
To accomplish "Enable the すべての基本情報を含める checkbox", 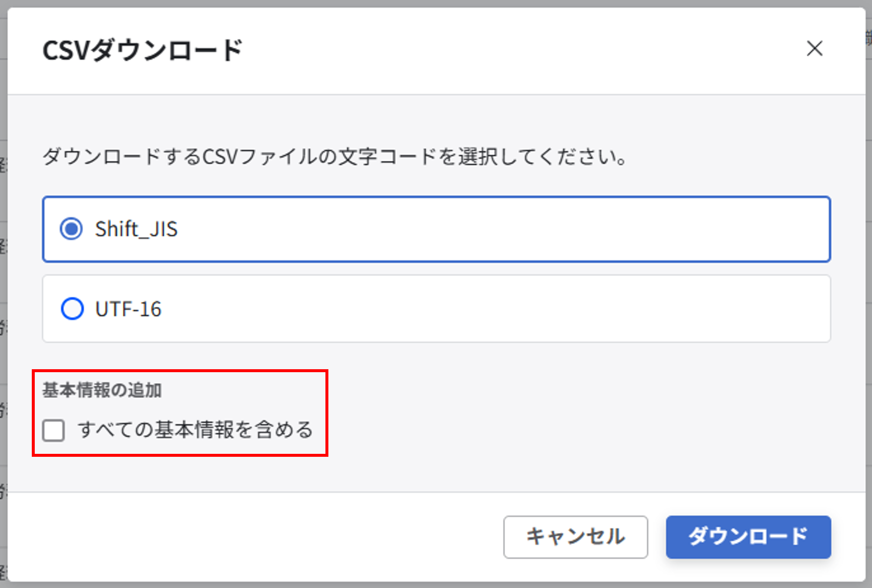I will pyautogui.click(x=53, y=430).
